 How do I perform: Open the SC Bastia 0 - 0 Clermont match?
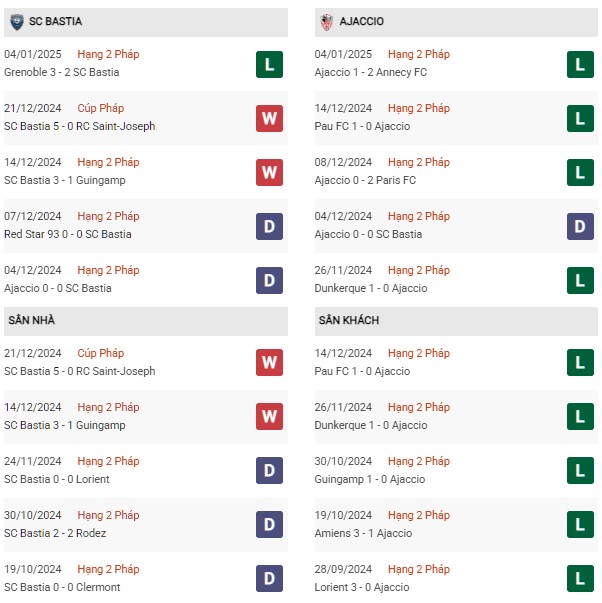62,587
